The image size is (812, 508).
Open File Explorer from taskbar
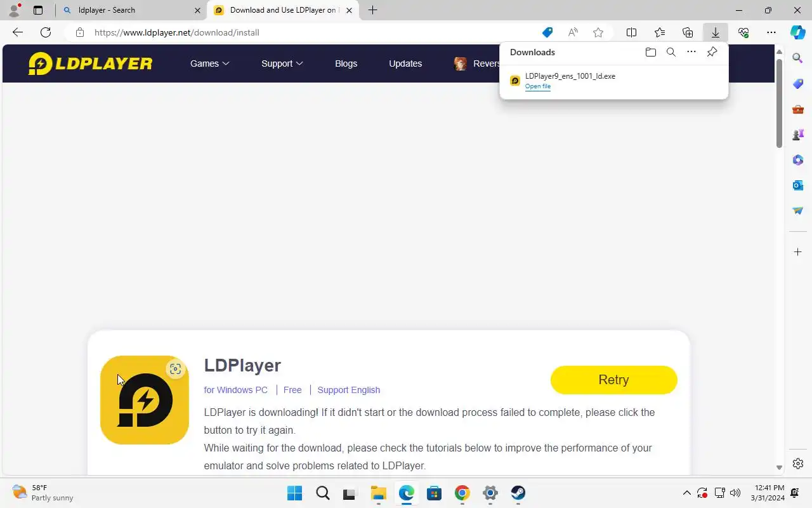378,493
